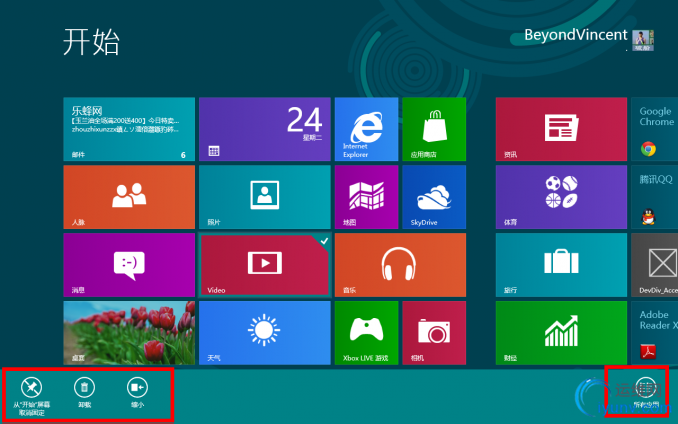
Task: Open the Mail tile from 乐蜂网
Action: click(129, 129)
